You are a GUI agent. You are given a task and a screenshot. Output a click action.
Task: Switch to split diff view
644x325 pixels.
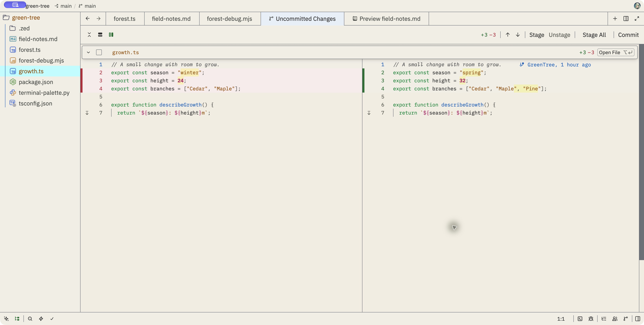point(111,35)
